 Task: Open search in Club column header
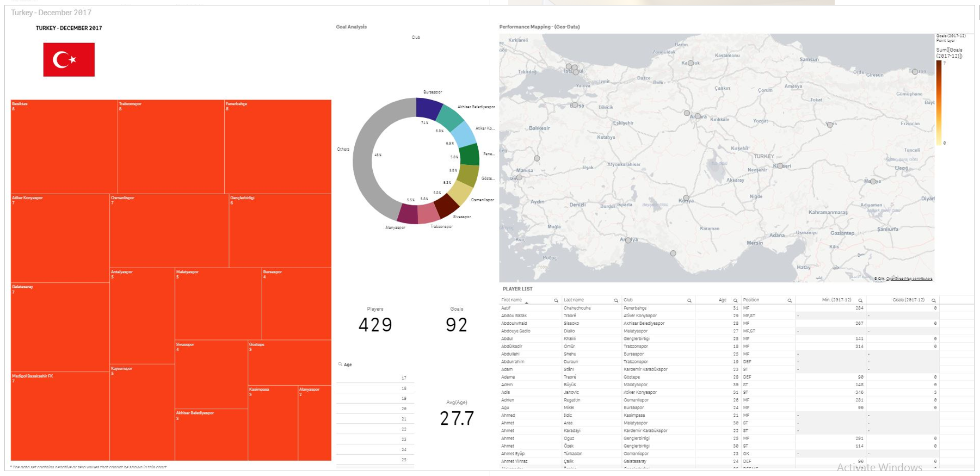click(x=689, y=300)
